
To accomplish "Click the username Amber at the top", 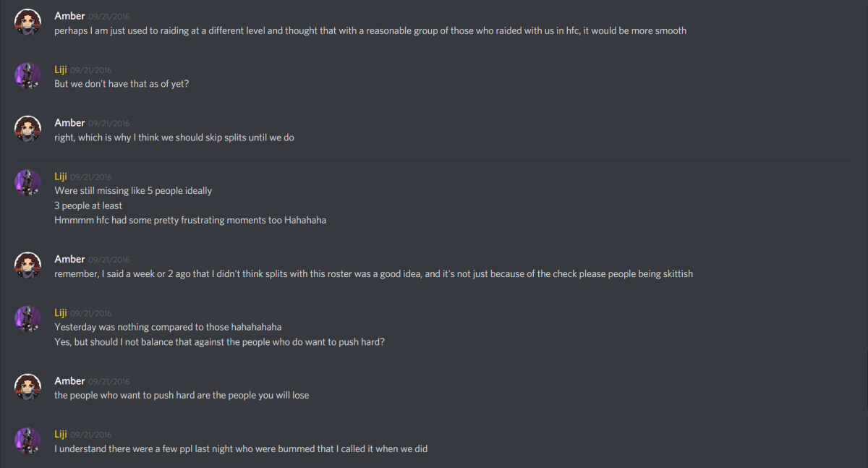I will click(69, 16).
